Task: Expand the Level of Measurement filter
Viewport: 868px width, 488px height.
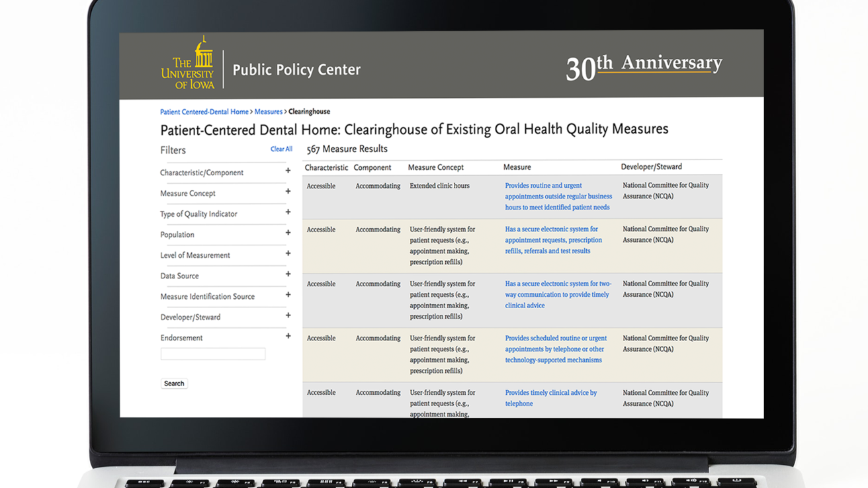Action: [288, 253]
